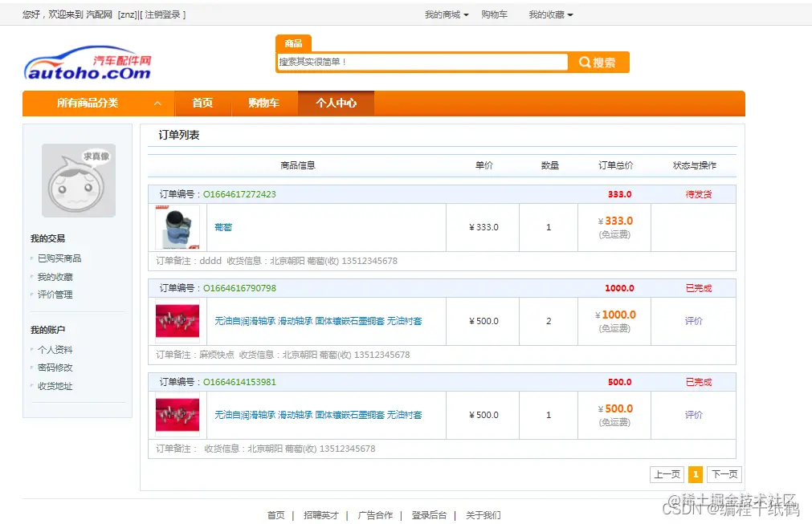Click 购物车 link in top bar
This screenshot has height=524, width=812.
(x=494, y=15)
